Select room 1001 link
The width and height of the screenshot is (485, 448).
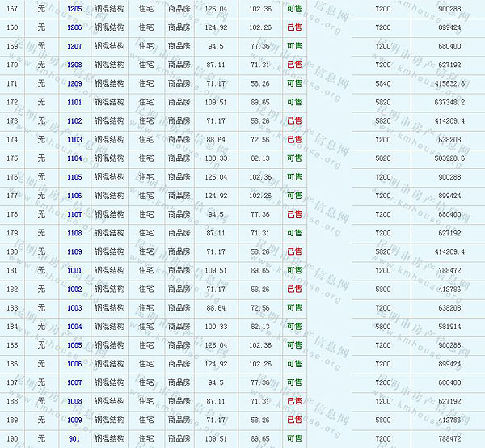click(x=74, y=270)
